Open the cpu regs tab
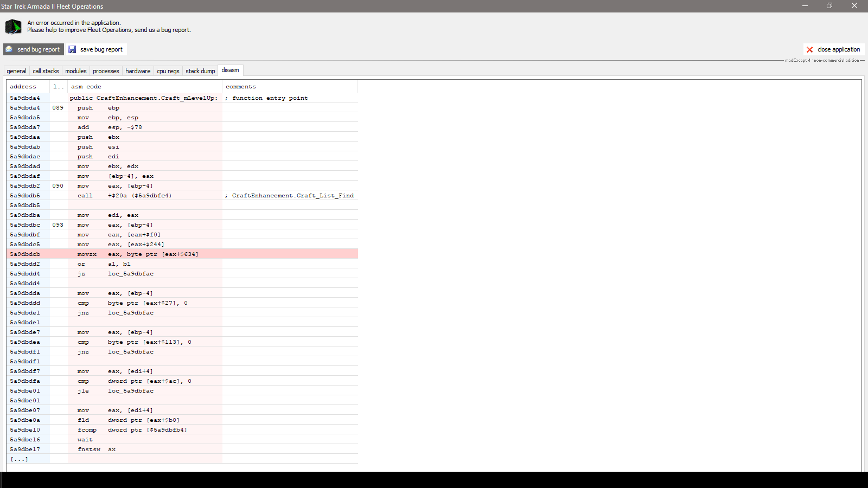The height and width of the screenshot is (488, 868). [x=168, y=71]
